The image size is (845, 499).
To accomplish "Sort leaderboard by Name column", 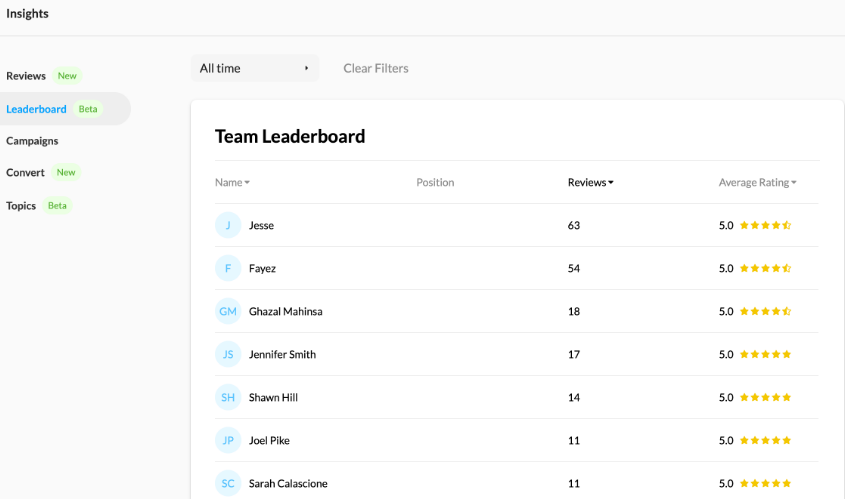I will pyautogui.click(x=232, y=182).
